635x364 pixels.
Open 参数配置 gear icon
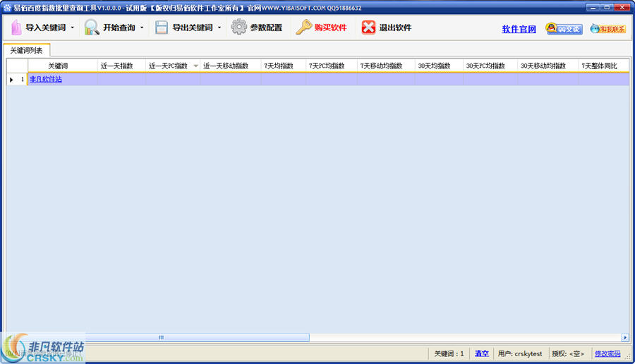(239, 27)
